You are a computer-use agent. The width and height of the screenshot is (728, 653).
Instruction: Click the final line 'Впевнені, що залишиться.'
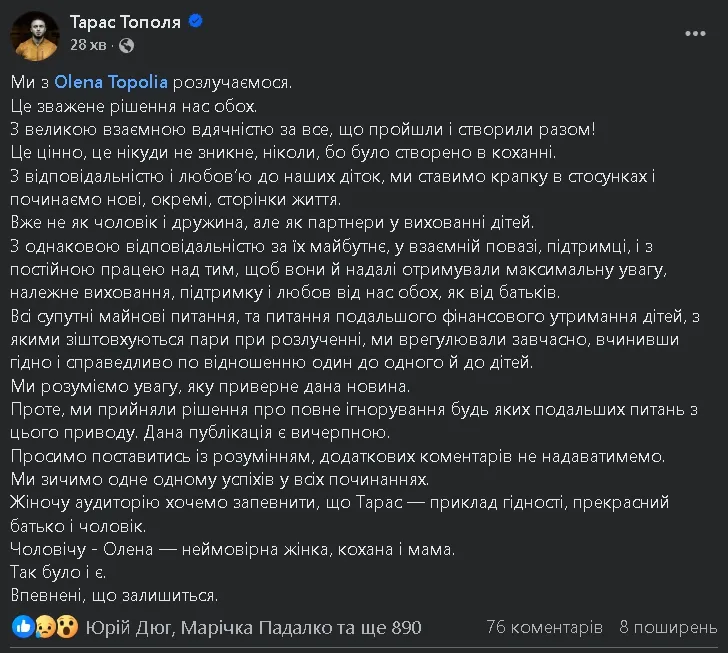(x=114, y=596)
